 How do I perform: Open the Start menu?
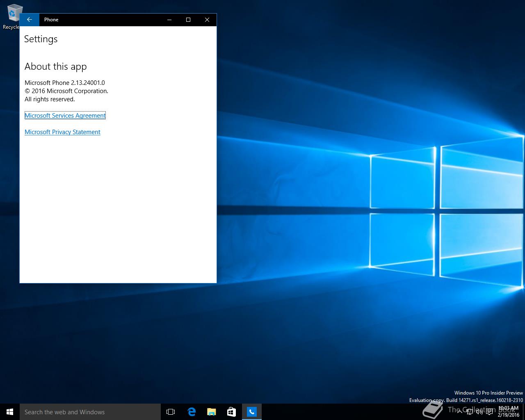pyautogui.click(x=10, y=412)
